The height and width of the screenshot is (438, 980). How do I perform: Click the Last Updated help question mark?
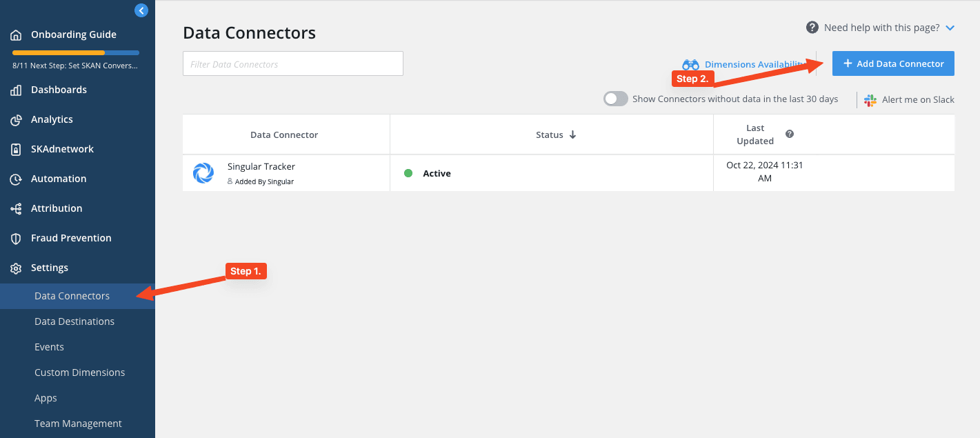(x=790, y=134)
